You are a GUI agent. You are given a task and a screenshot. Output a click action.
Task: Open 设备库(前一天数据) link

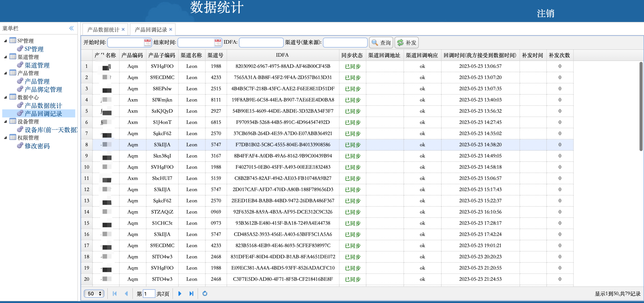(x=51, y=130)
